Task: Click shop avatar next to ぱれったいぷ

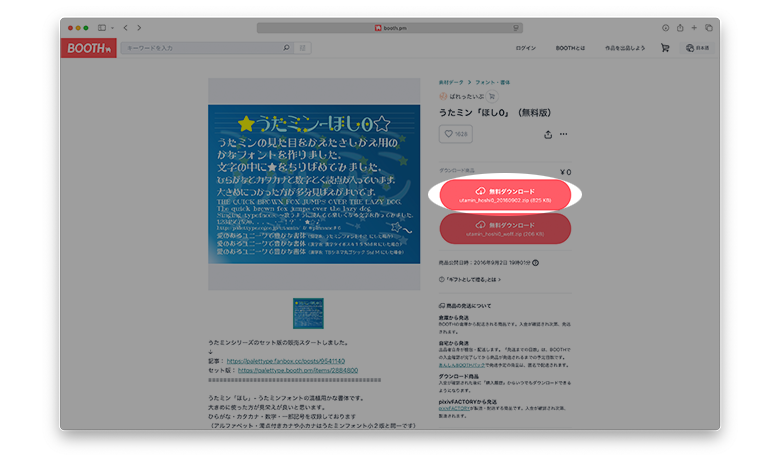Action: [x=443, y=96]
